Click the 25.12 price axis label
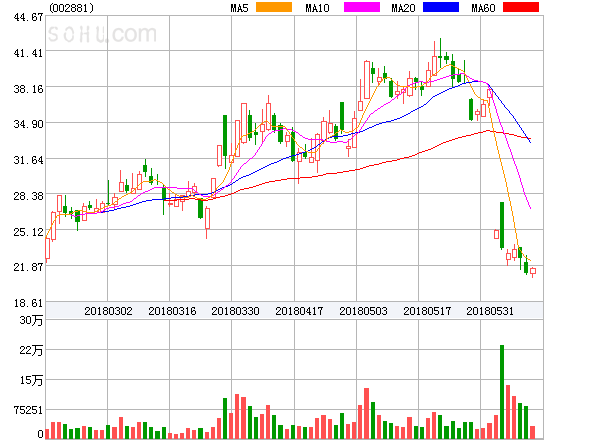The width and height of the screenshot is (600, 440). coord(28,232)
